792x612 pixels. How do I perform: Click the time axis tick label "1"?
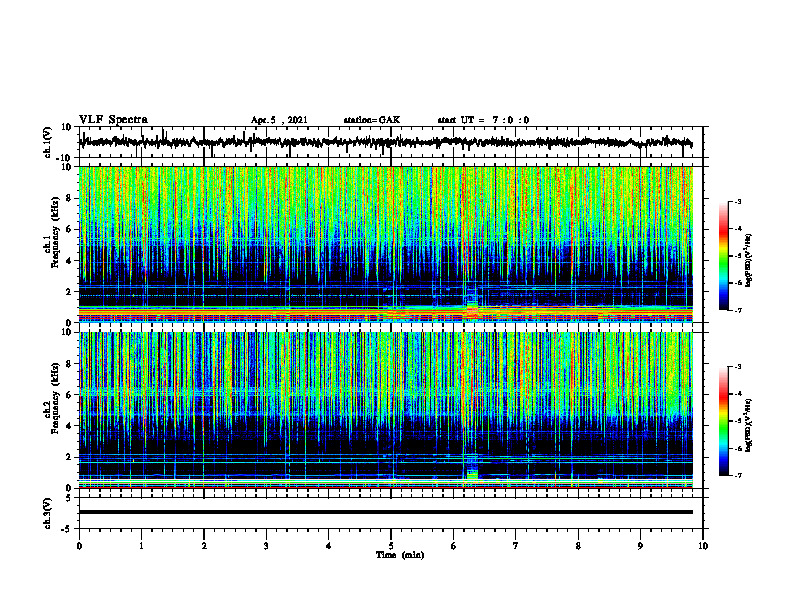coord(141,546)
